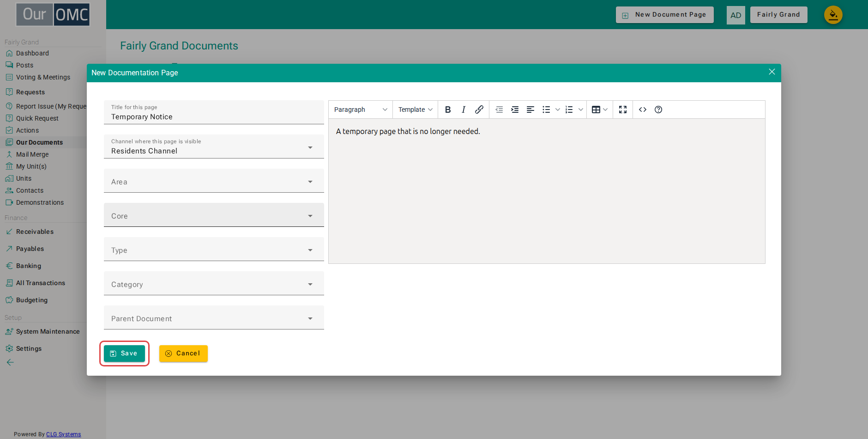Image resolution: width=868 pixels, height=439 pixels.
Task: Expand bullet list style options arrow
Action: point(558,110)
